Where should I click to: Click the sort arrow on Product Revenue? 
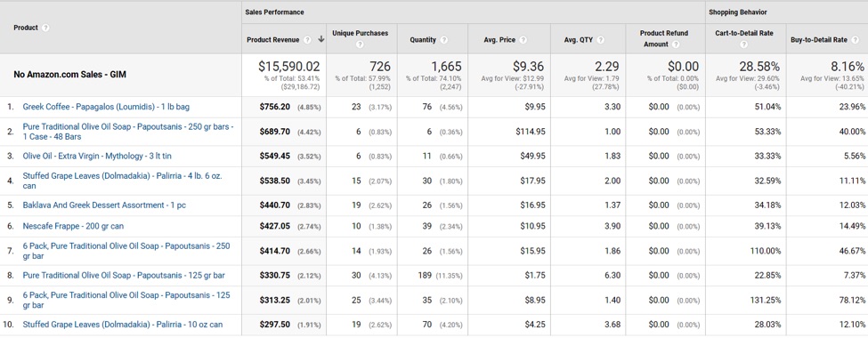tap(320, 40)
